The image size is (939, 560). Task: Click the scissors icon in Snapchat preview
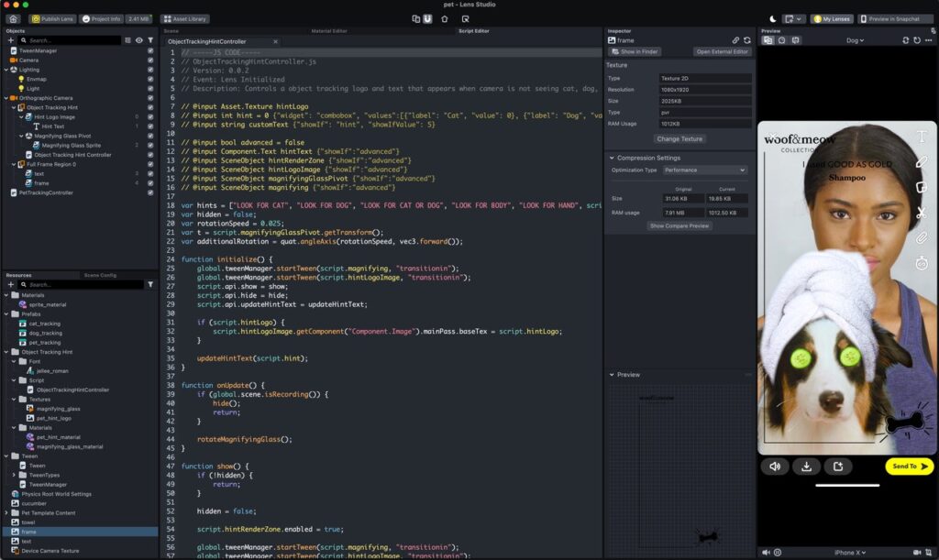click(922, 213)
